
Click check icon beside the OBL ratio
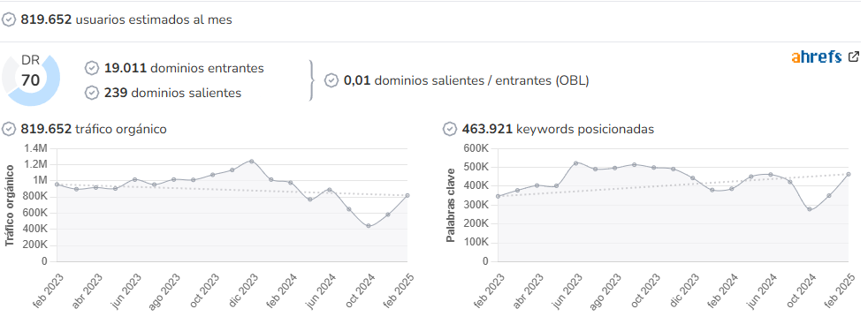[x=331, y=80]
